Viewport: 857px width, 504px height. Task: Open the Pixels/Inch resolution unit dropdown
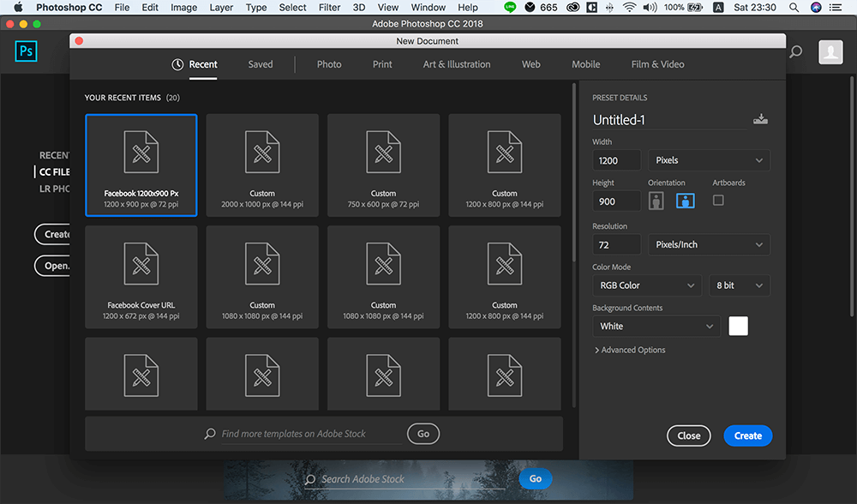[709, 244]
